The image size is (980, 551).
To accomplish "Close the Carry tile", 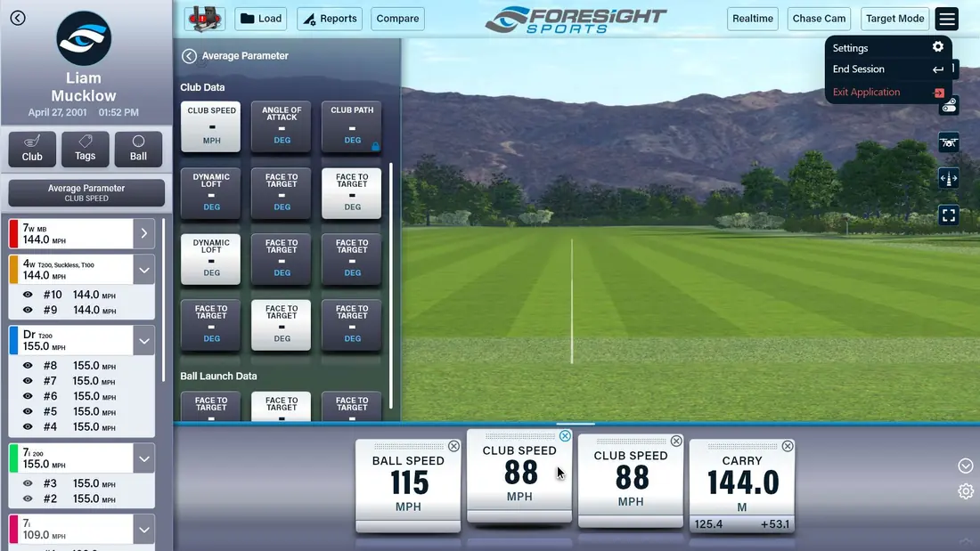I will (788, 446).
